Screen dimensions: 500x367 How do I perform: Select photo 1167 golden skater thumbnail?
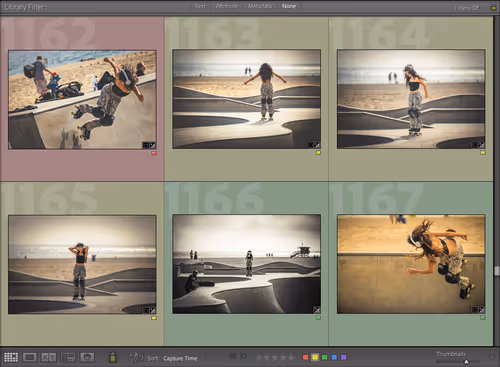tap(411, 264)
